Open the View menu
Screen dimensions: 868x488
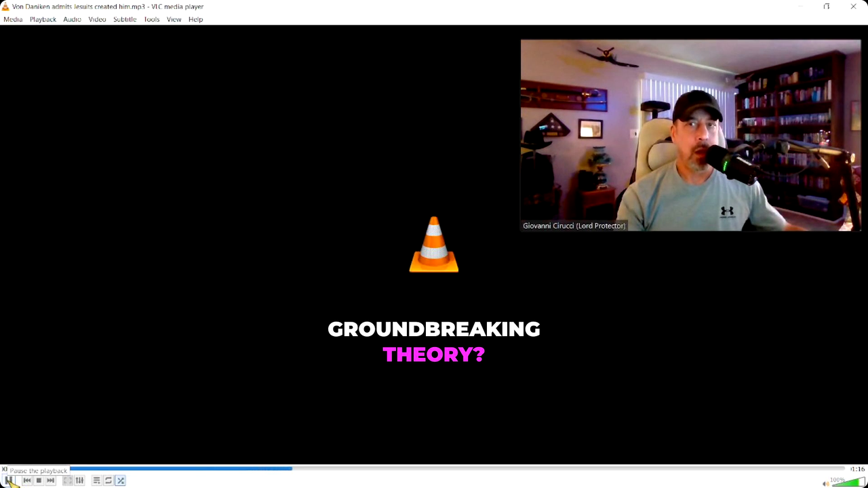point(174,20)
